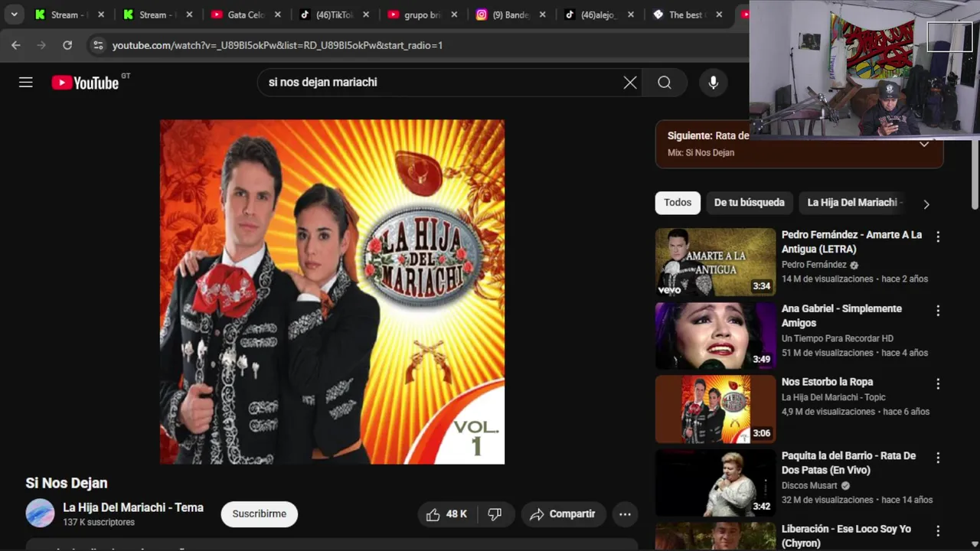The image size is (980, 551).
Task: Open the tab search dropdown arrow
Action: pos(14,15)
